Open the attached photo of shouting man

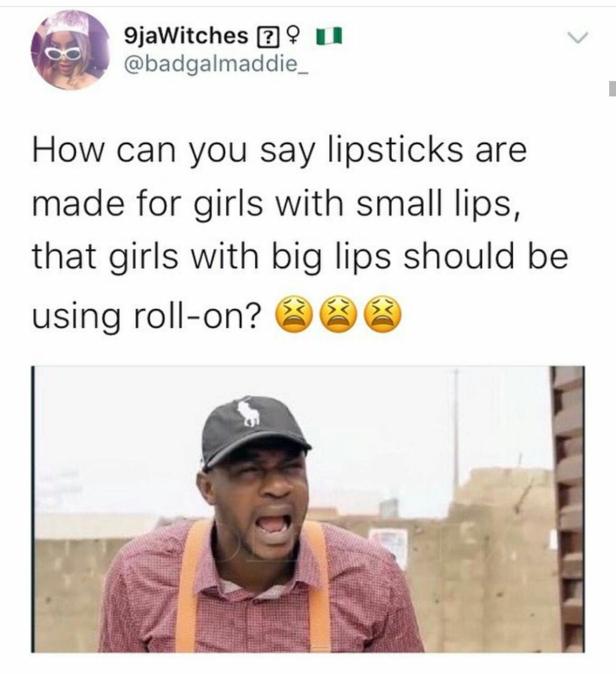(308, 509)
